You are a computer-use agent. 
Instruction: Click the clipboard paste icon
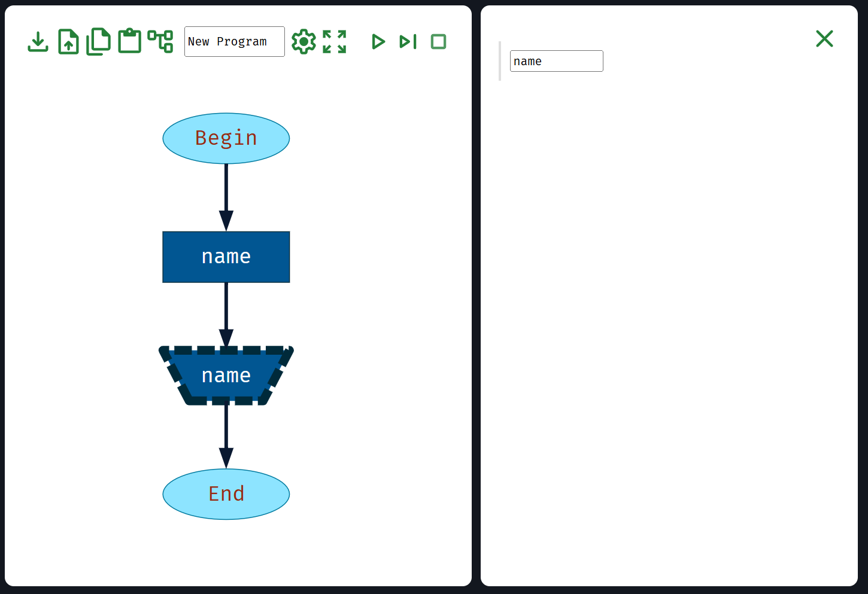click(x=129, y=42)
